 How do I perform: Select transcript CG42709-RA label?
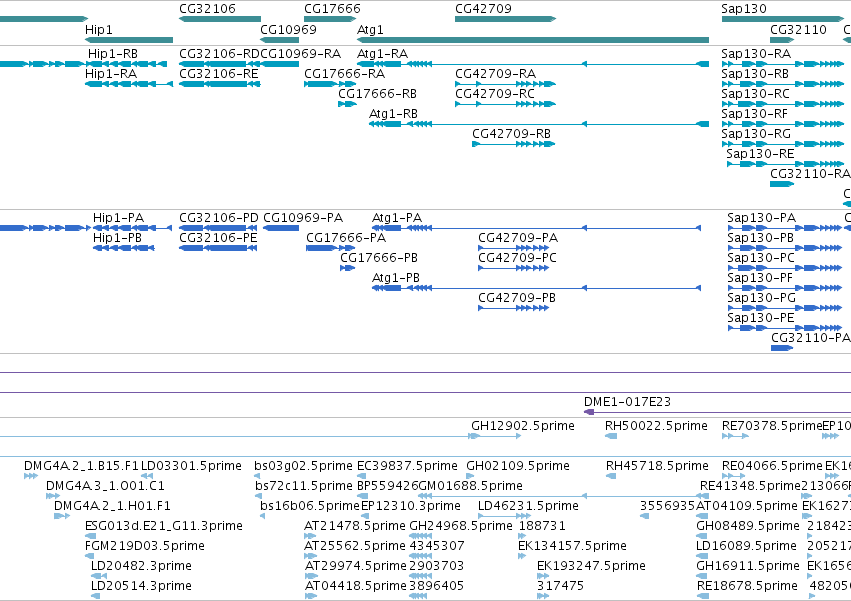[x=496, y=74]
